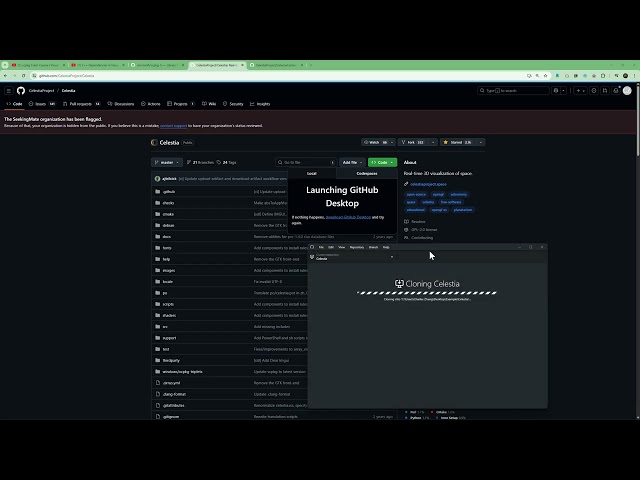Open the fonts folder
Viewport: 640px width, 480px height.
(x=167, y=248)
